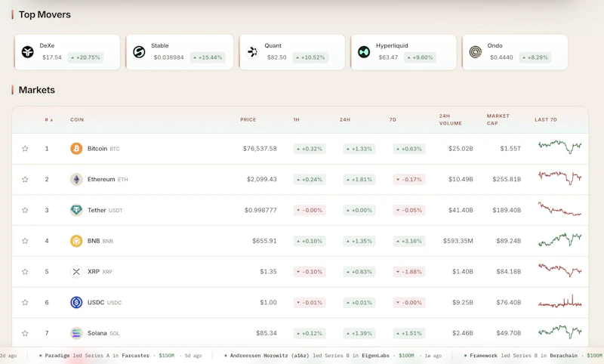Open the DeXe top mover card
604x364 pixels.
tap(67, 52)
